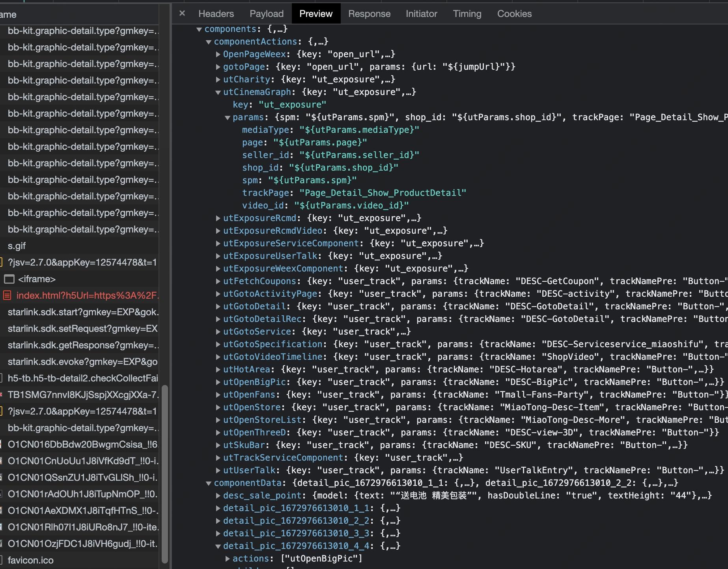Select the Response tab
Image resolution: width=728 pixels, height=569 pixels.
369,14
